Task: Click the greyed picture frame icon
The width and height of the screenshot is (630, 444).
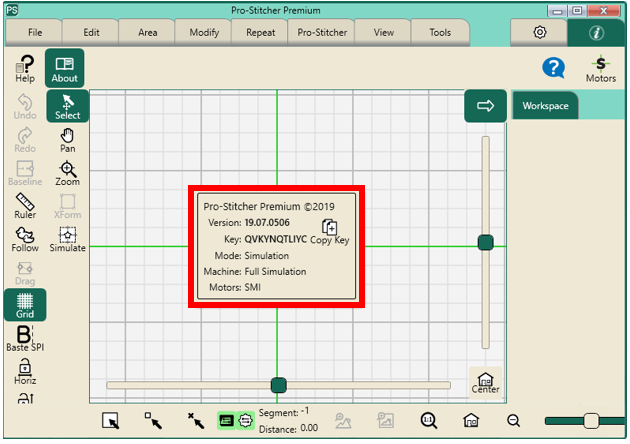Action: [385, 421]
